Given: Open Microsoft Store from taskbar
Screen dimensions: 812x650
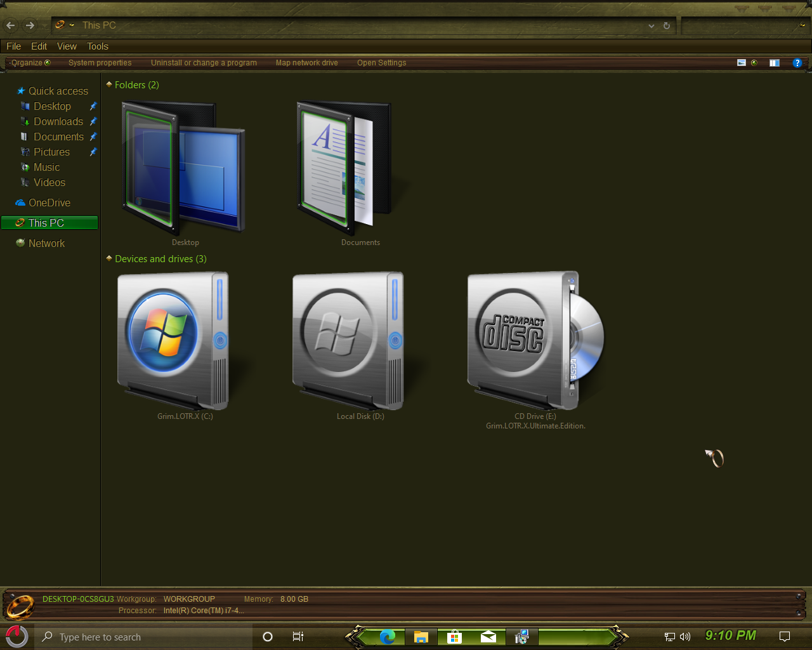Looking at the screenshot, I should [x=454, y=637].
